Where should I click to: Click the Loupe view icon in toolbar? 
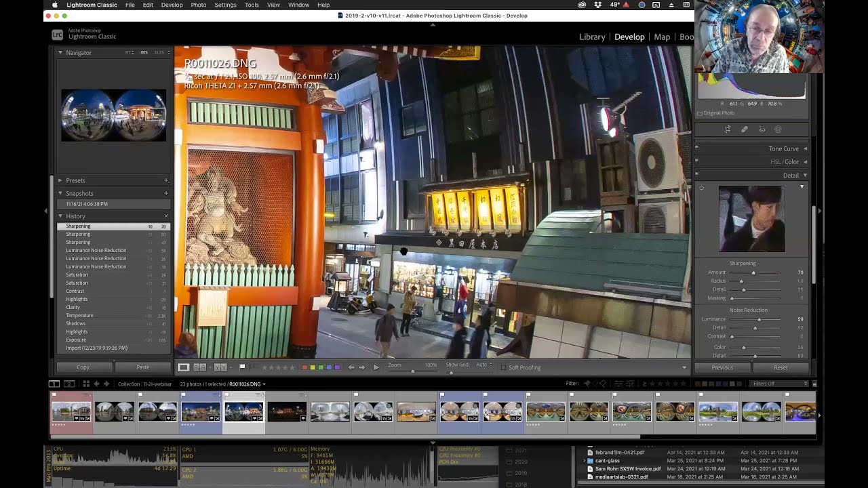[x=184, y=367]
